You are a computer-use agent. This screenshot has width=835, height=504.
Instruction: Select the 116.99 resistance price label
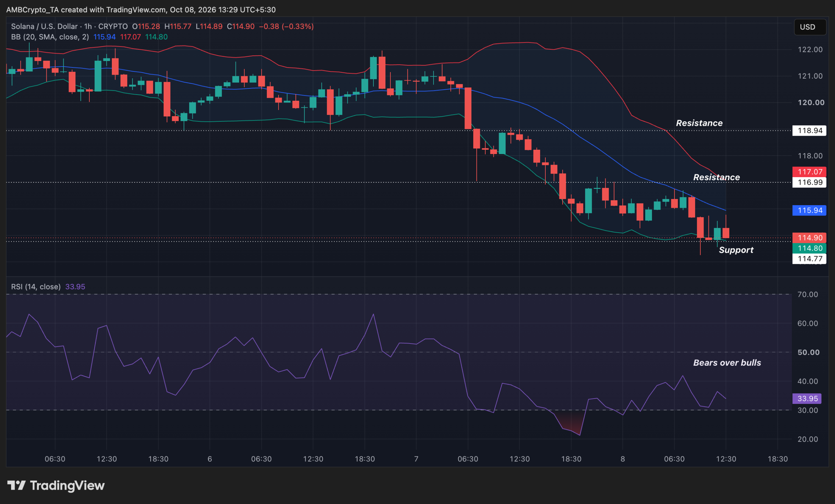pos(809,182)
